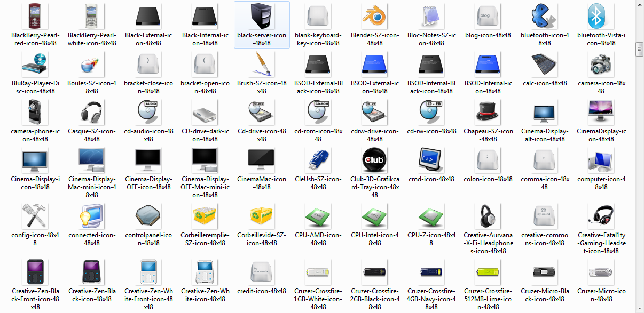Screen dimensions: 644x313
Task: Open the black-server tower icon
Action: tap(262, 16)
